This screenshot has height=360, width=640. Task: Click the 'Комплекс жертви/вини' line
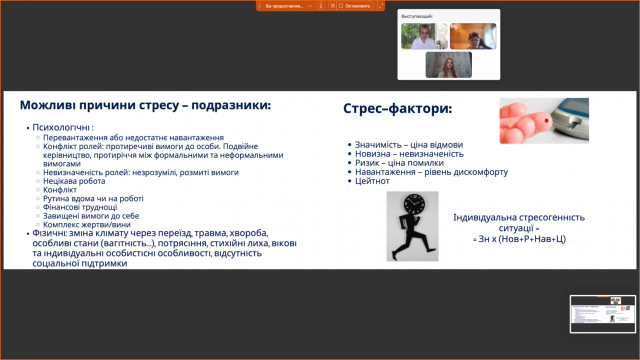tap(87, 224)
